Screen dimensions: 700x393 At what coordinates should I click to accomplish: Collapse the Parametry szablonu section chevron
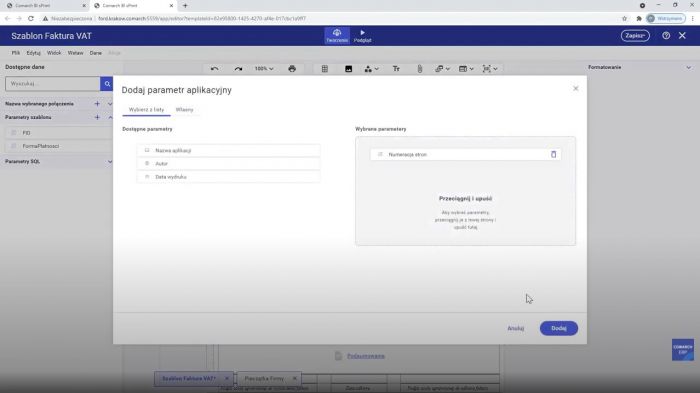(110, 117)
